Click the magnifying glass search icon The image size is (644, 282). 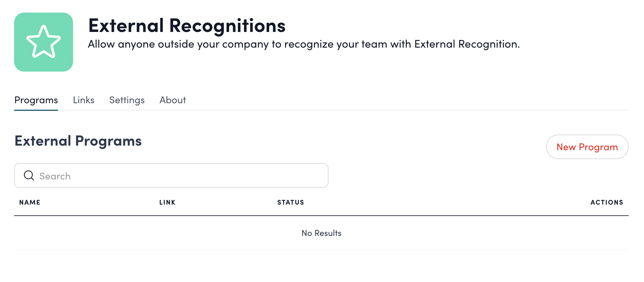pyautogui.click(x=29, y=175)
